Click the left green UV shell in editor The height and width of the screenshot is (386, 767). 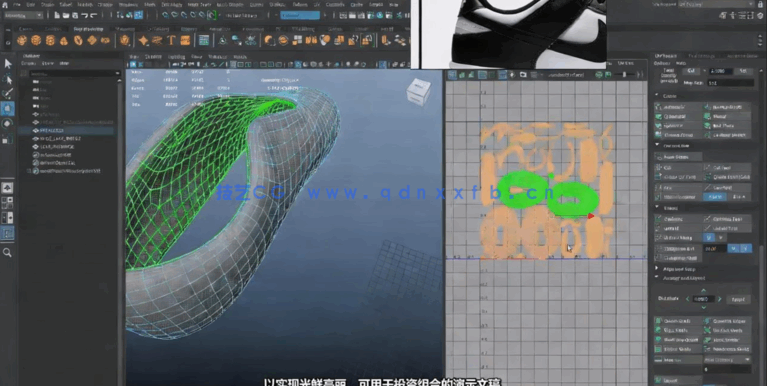[x=521, y=188]
